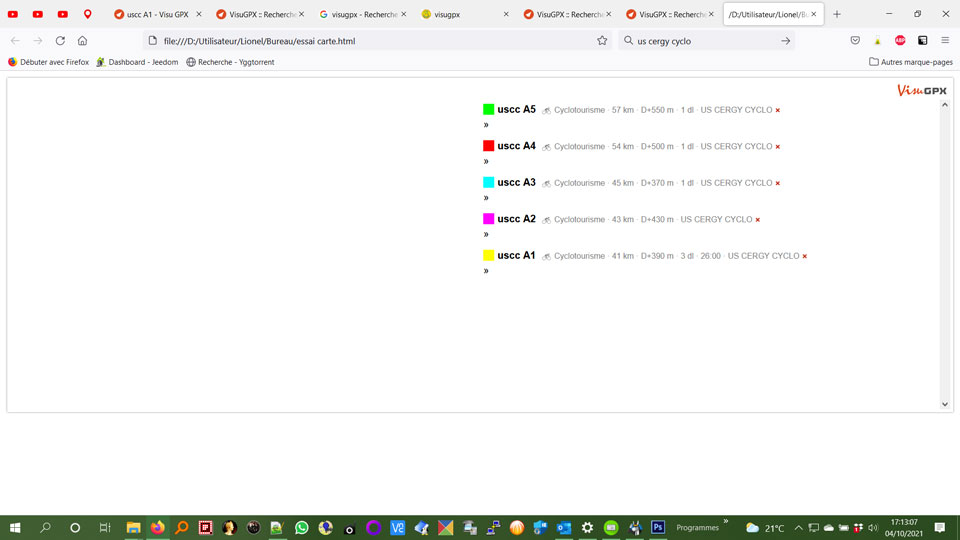Open WhatsApp from the taskbar
This screenshot has width=960, height=540.
coord(301,528)
